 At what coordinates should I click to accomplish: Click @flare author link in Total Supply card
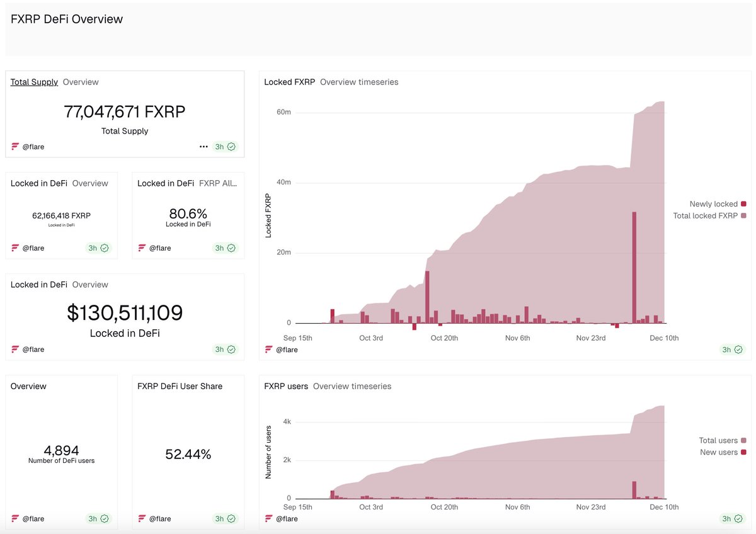pyautogui.click(x=33, y=147)
